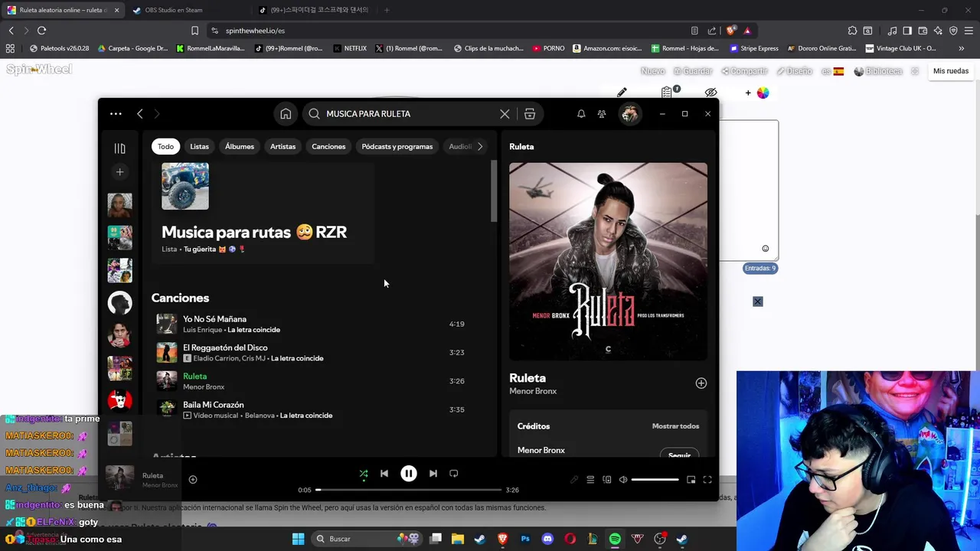Image resolution: width=980 pixels, height=551 pixels.
Task: Skip to next track
Action: pyautogui.click(x=433, y=474)
